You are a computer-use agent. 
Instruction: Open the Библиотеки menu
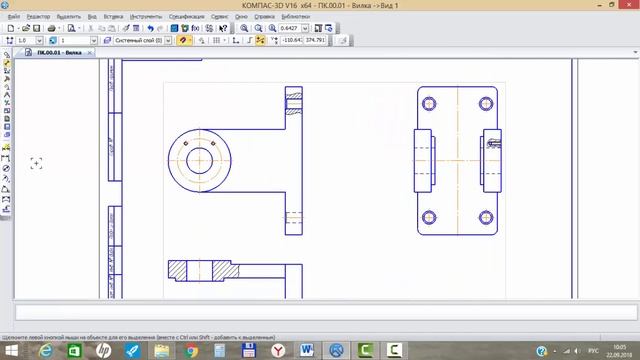click(296, 17)
